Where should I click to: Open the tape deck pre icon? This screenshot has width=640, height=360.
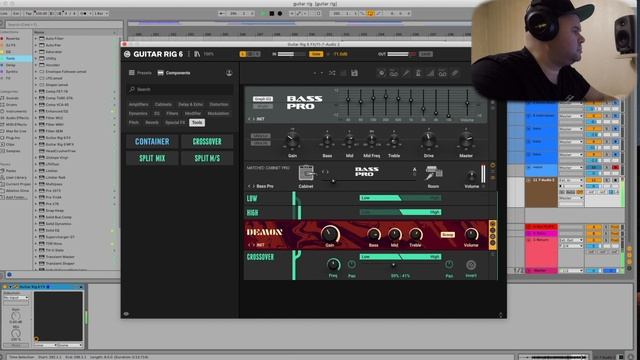point(393,73)
